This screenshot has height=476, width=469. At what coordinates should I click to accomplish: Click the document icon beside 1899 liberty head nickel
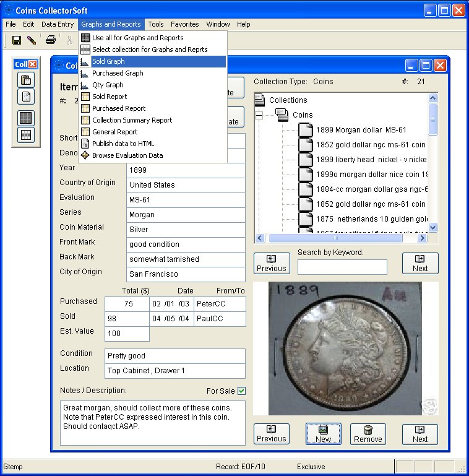pyautogui.click(x=306, y=160)
